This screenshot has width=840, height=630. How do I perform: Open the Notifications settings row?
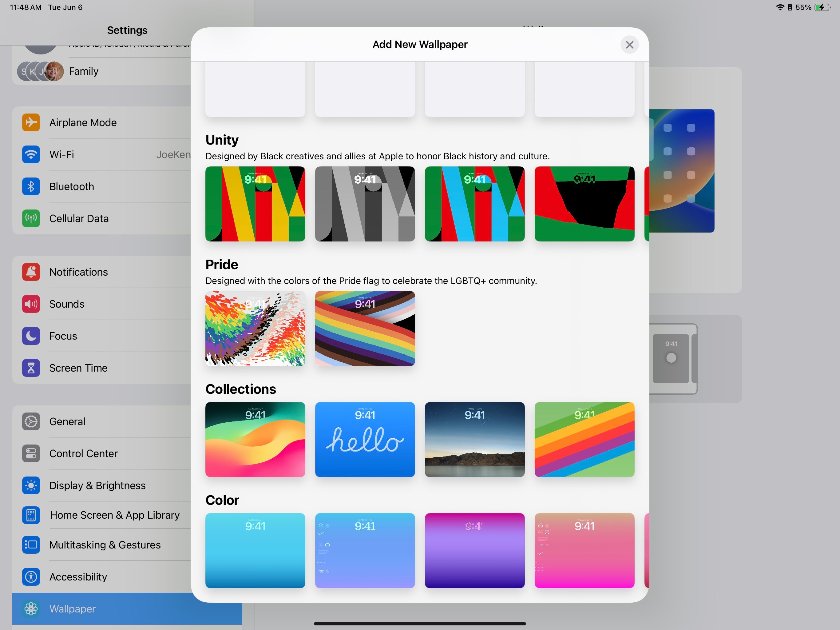[x=102, y=272]
